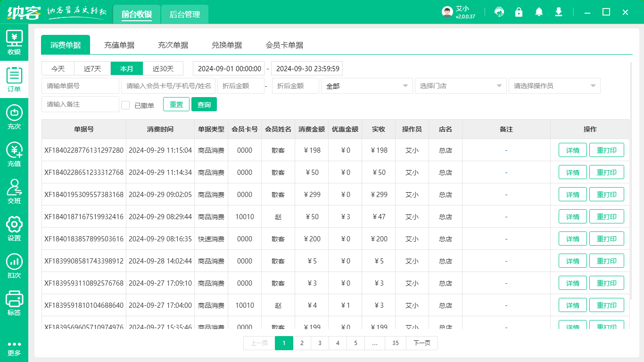Lock the screen using the padlock icon
Image resolution: width=644 pixels, height=362 pixels.
point(519,12)
